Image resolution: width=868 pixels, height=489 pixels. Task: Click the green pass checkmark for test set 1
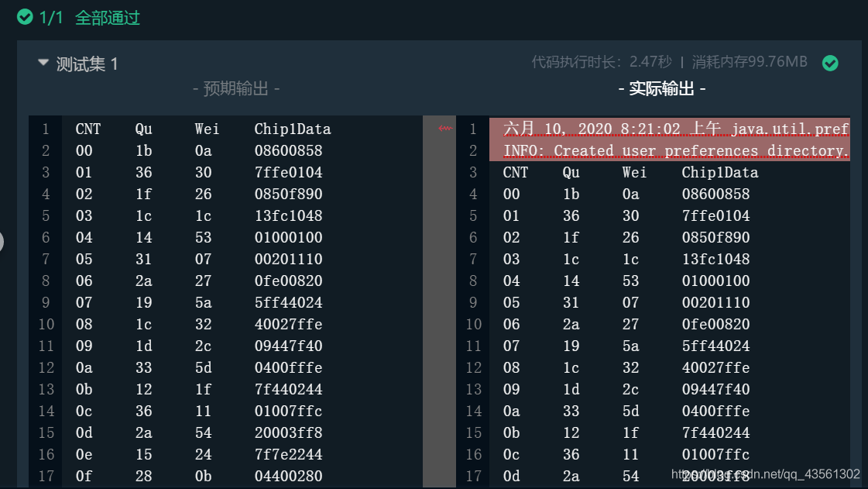click(x=830, y=63)
